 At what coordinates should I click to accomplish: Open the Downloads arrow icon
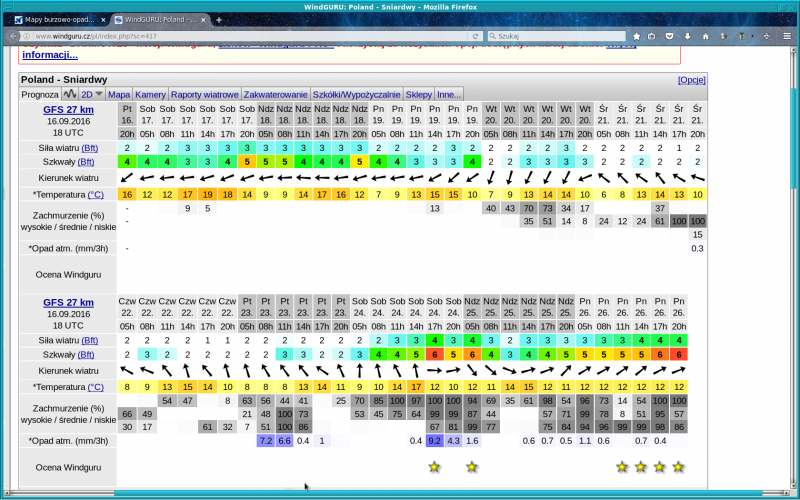687,35
